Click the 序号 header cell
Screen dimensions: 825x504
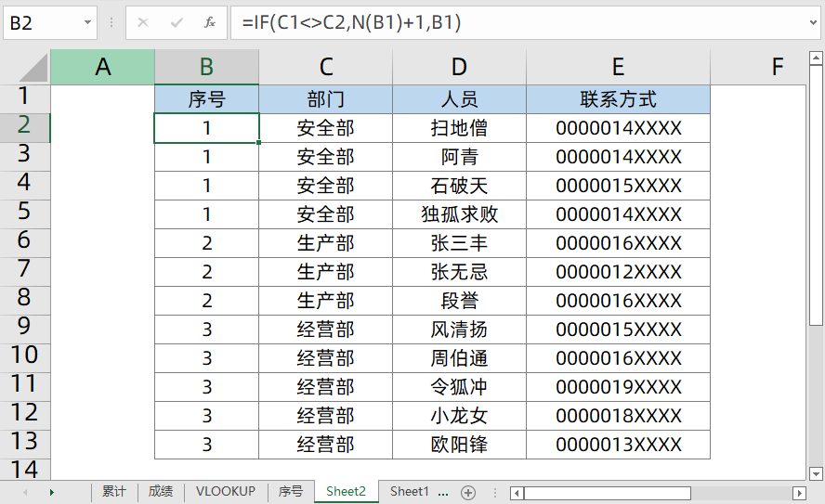[x=206, y=98]
